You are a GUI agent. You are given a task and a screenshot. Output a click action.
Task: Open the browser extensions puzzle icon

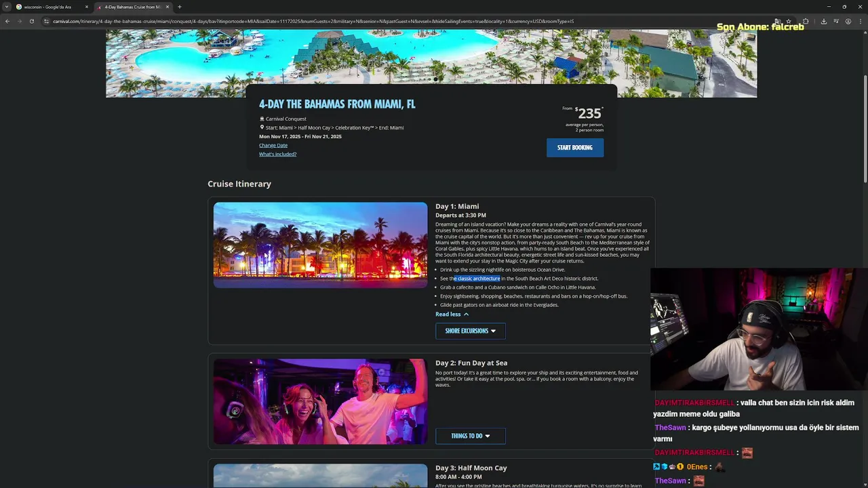point(806,21)
